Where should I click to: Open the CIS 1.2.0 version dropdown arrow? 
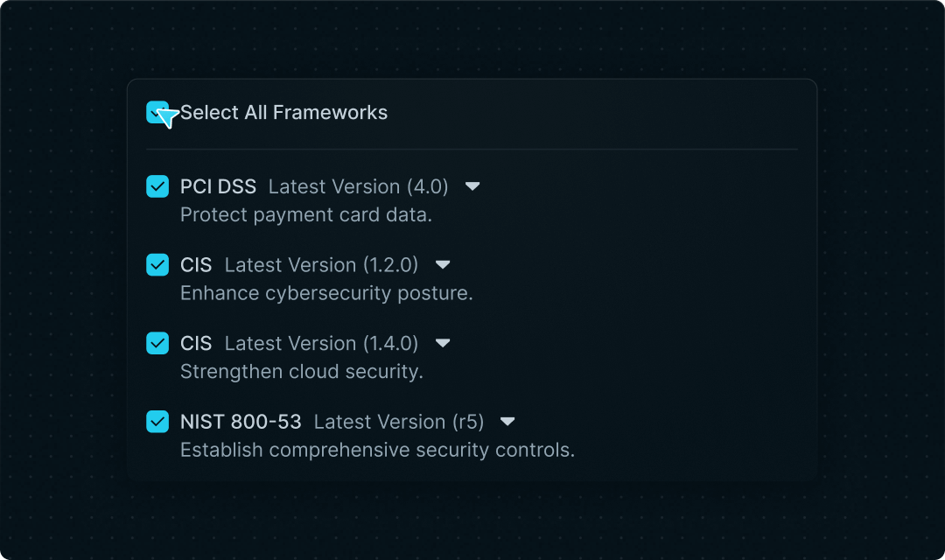(x=443, y=264)
